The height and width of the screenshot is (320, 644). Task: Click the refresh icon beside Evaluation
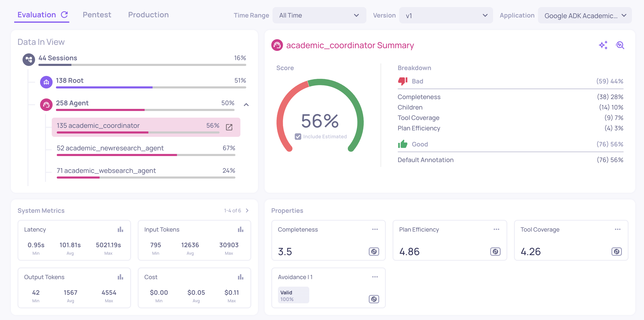coord(64,15)
